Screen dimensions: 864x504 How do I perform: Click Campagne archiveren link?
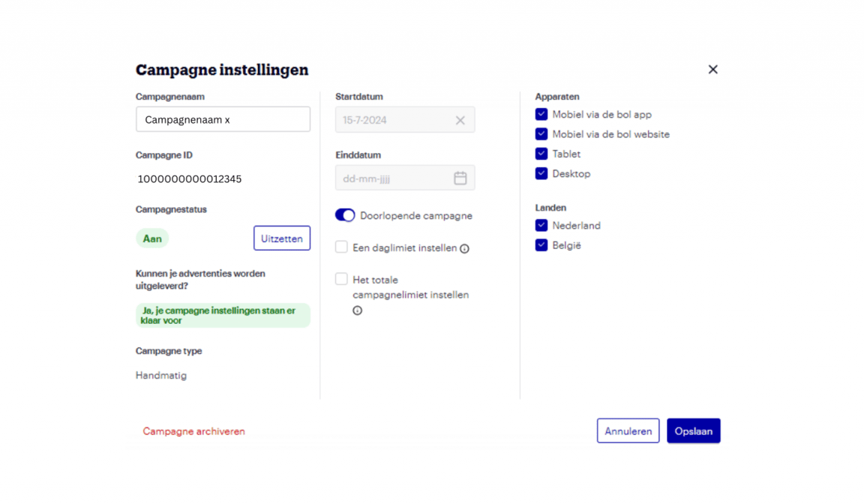193,431
